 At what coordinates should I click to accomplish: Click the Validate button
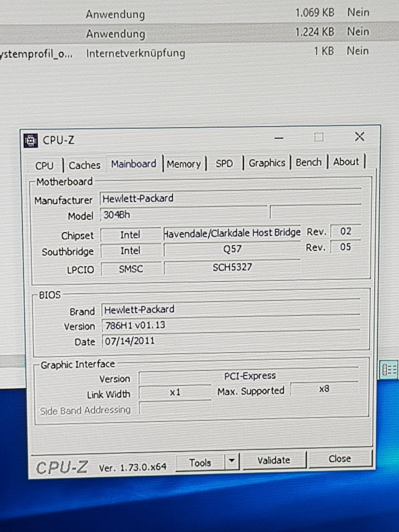click(274, 460)
